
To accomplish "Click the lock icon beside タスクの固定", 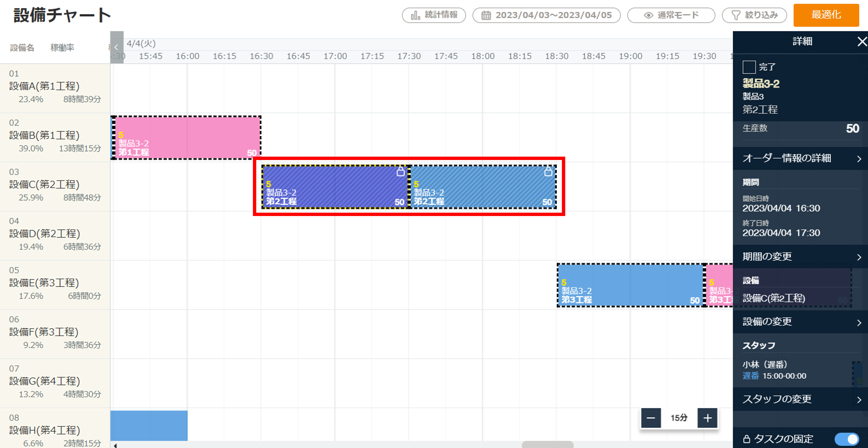I will click(x=747, y=439).
